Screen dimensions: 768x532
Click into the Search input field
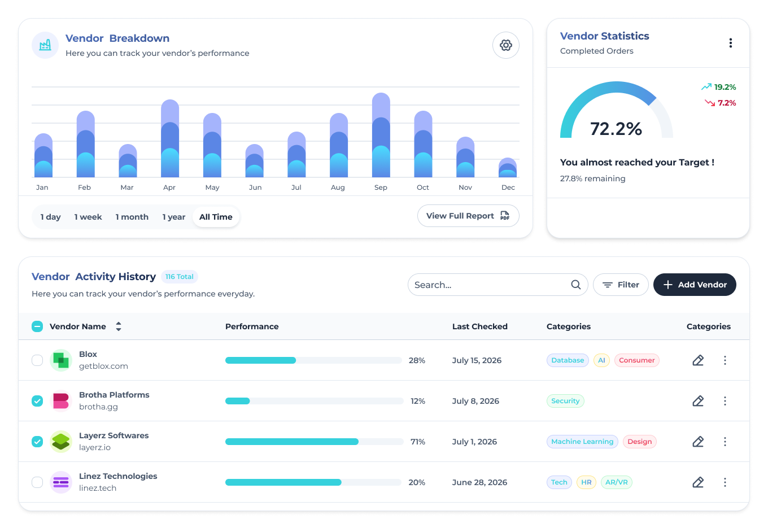coord(488,285)
